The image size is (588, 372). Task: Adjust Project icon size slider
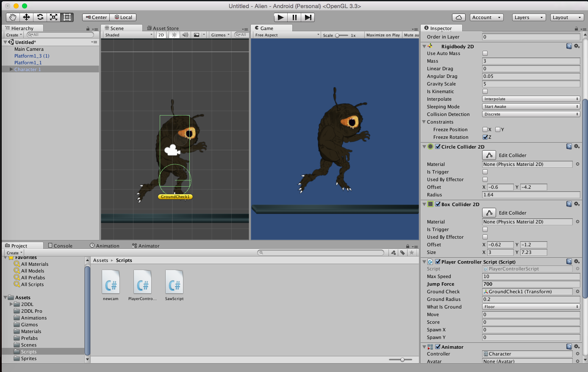click(x=403, y=360)
